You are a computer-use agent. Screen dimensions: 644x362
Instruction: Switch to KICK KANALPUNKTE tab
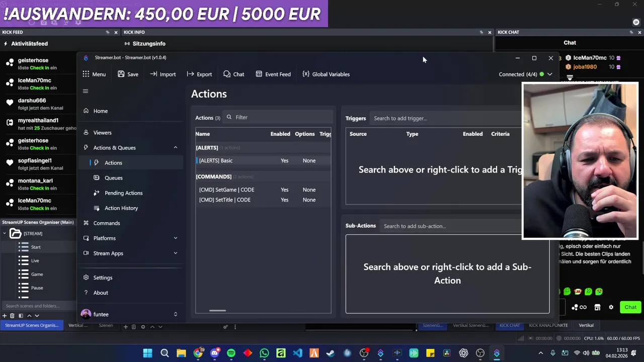click(548, 325)
